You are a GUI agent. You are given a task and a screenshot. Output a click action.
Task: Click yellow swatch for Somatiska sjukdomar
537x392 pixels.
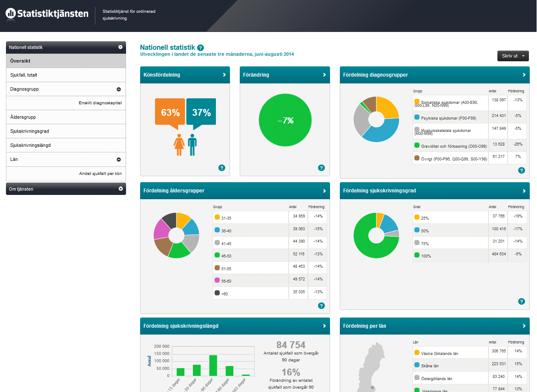tap(417, 101)
